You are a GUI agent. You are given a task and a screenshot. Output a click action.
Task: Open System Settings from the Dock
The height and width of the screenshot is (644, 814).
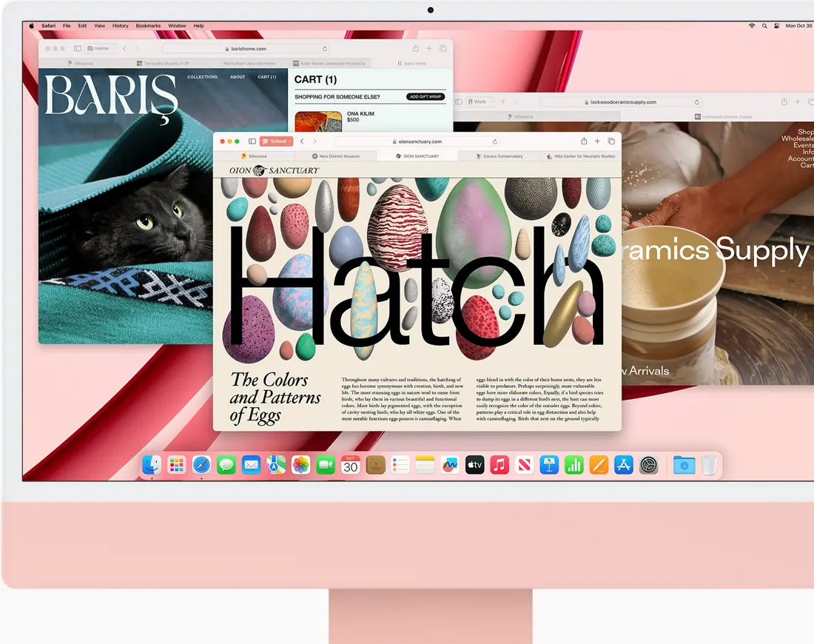[648, 465]
